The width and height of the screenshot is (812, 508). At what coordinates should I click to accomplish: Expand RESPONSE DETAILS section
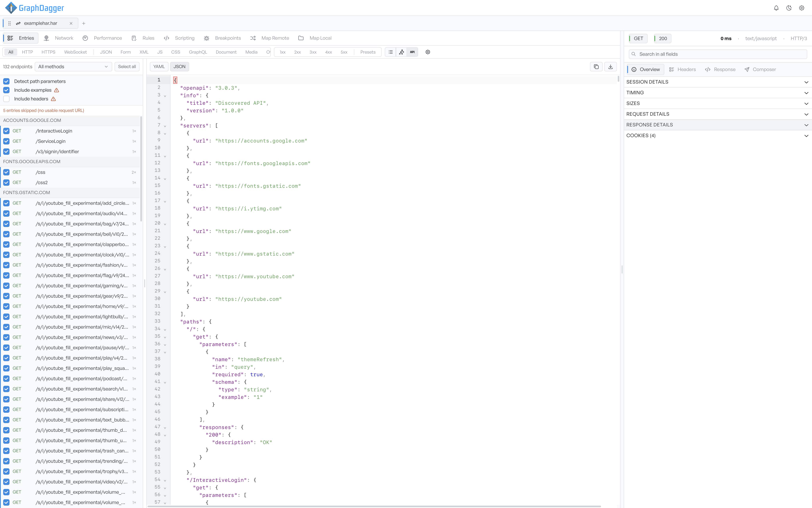tap(718, 125)
